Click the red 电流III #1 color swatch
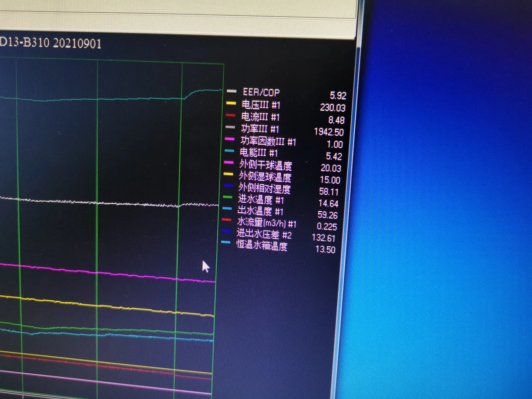The height and width of the screenshot is (399, 532). coord(230,115)
